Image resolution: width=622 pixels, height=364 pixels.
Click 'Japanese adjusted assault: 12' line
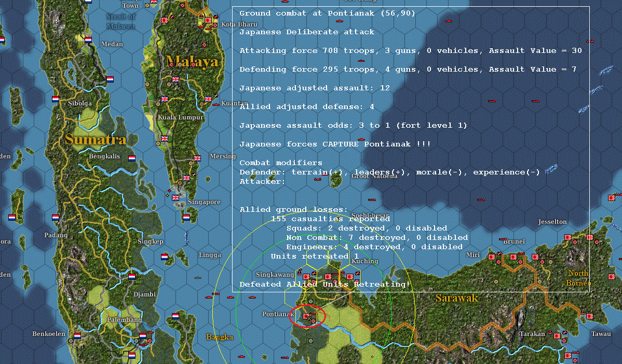[315, 88]
